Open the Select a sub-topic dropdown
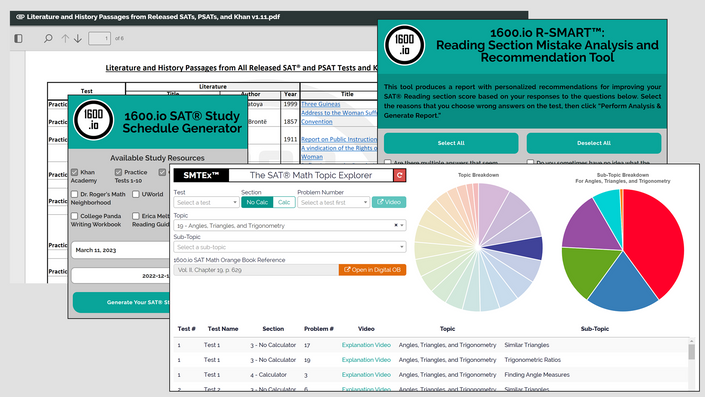This screenshot has width=705, height=397. (290, 247)
